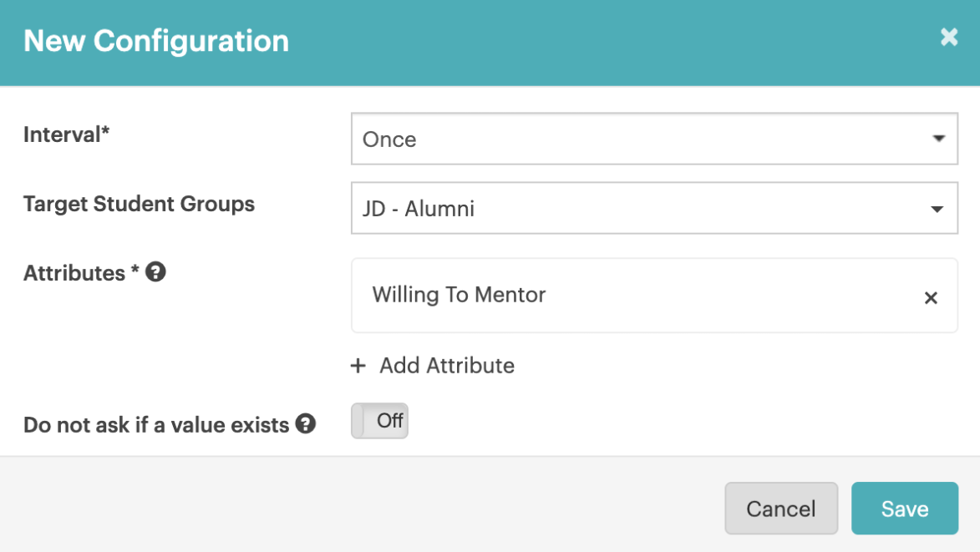Viewport: 980px width, 552px height.
Task: Close the New Configuration dialog
Action: (948, 37)
